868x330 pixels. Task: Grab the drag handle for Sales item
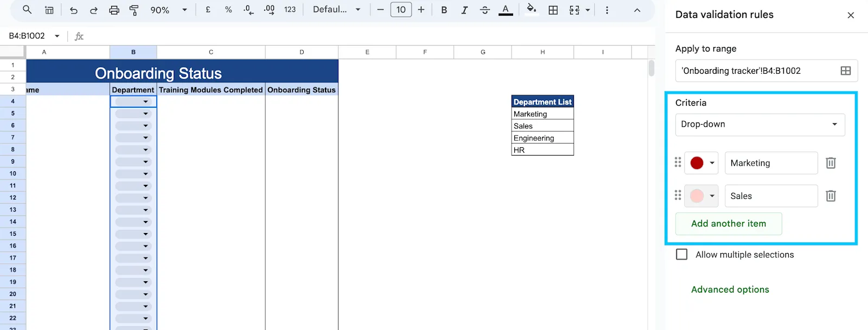tap(678, 196)
